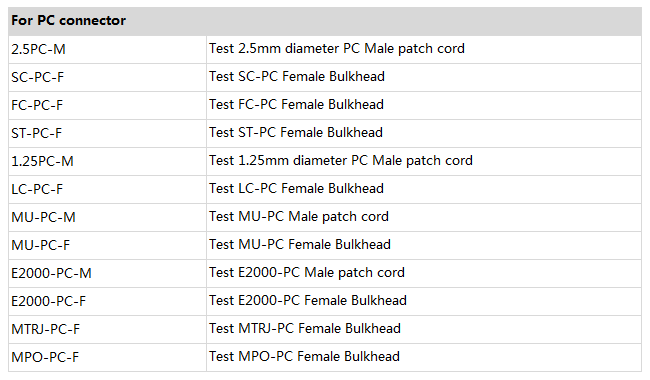Click 'Test SC-PC Female Bulkhead' description

coord(297,77)
